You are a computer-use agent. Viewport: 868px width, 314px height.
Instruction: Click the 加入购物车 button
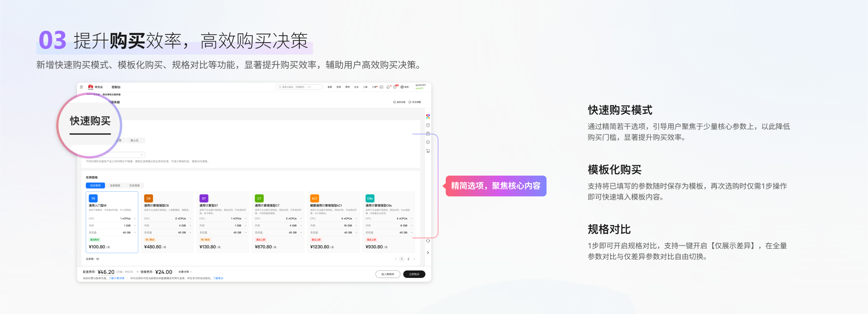(x=387, y=274)
